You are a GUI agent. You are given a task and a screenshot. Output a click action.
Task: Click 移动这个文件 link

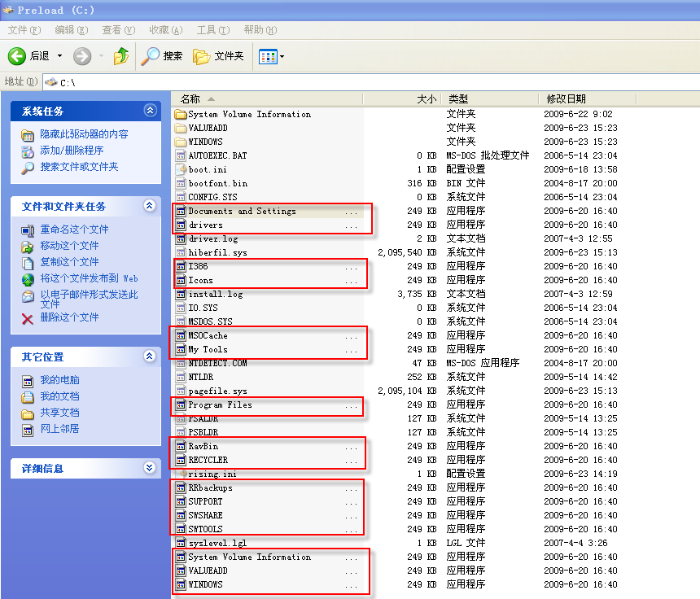point(69,246)
